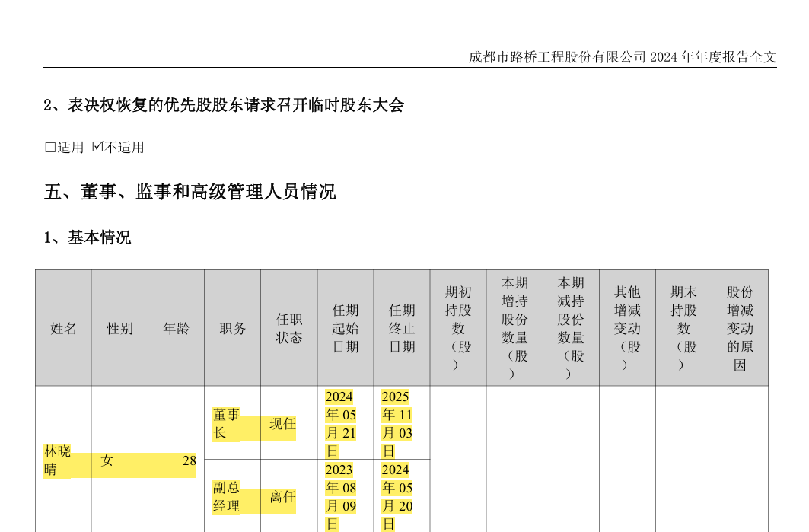The width and height of the screenshot is (809, 532).
Task: Click the highlighted 离任 status cell
Action: pyautogui.click(x=282, y=497)
